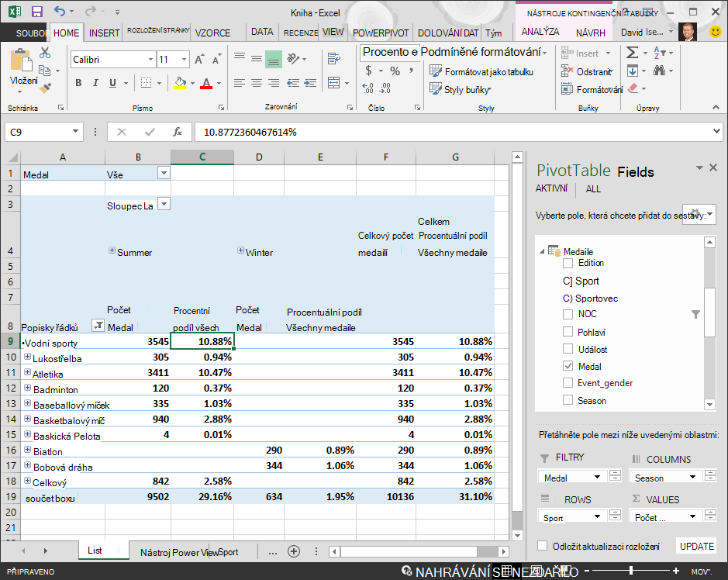Click the Merge and Center icon
728x580 pixels.
pos(334,83)
